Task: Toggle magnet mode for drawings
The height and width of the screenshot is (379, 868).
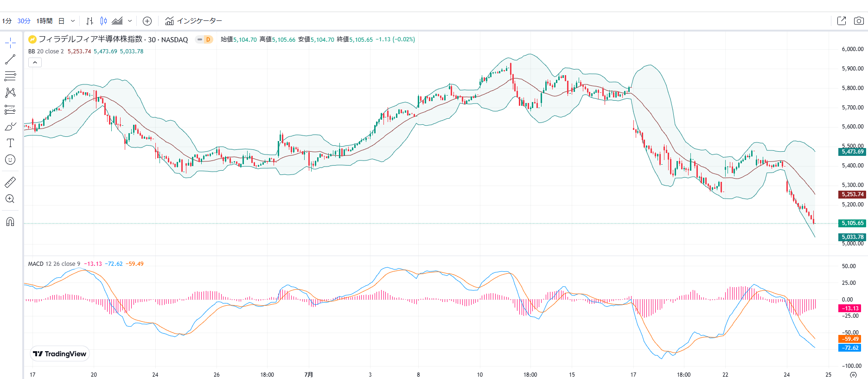Action: point(10,221)
